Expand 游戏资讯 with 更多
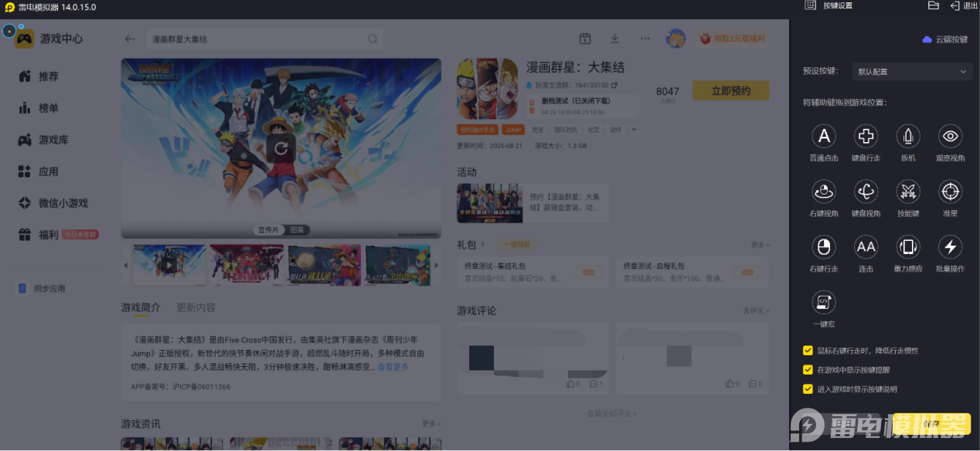980x451 pixels. coord(431,424)
